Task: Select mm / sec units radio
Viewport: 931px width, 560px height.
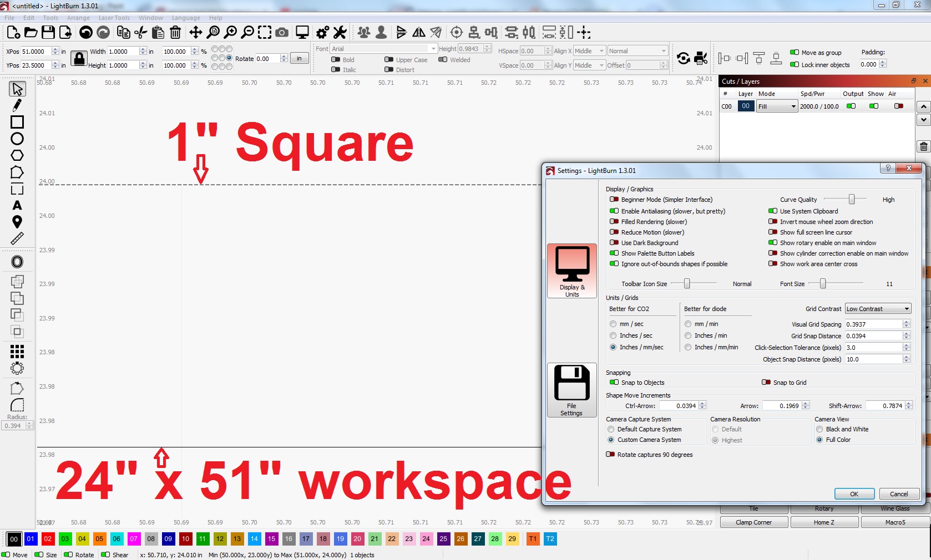Action: point(613,324)
